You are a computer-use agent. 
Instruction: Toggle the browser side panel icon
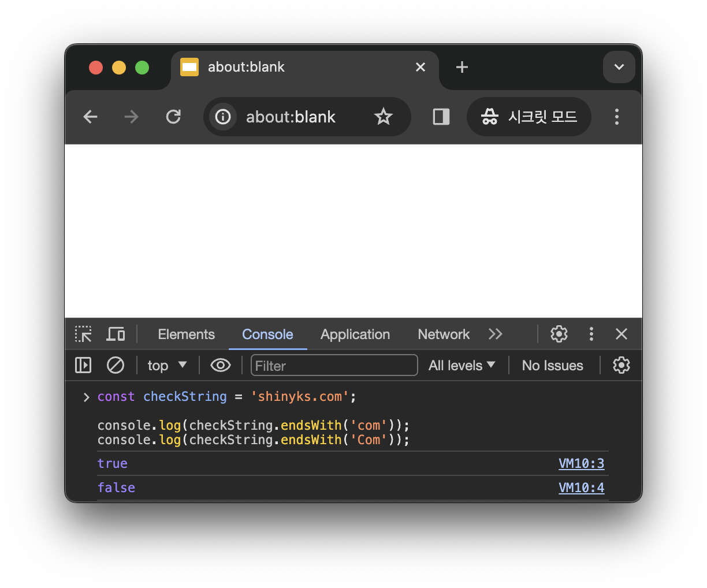[441, 117]
